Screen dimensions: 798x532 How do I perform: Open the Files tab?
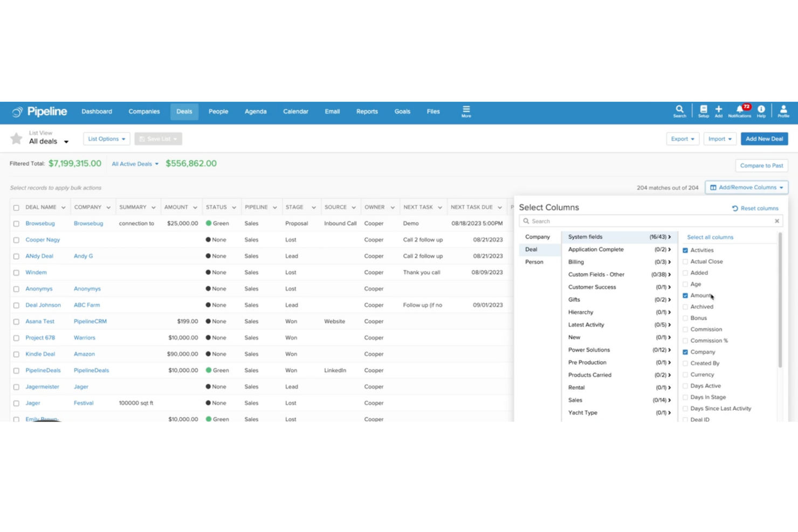coord(433,112)
